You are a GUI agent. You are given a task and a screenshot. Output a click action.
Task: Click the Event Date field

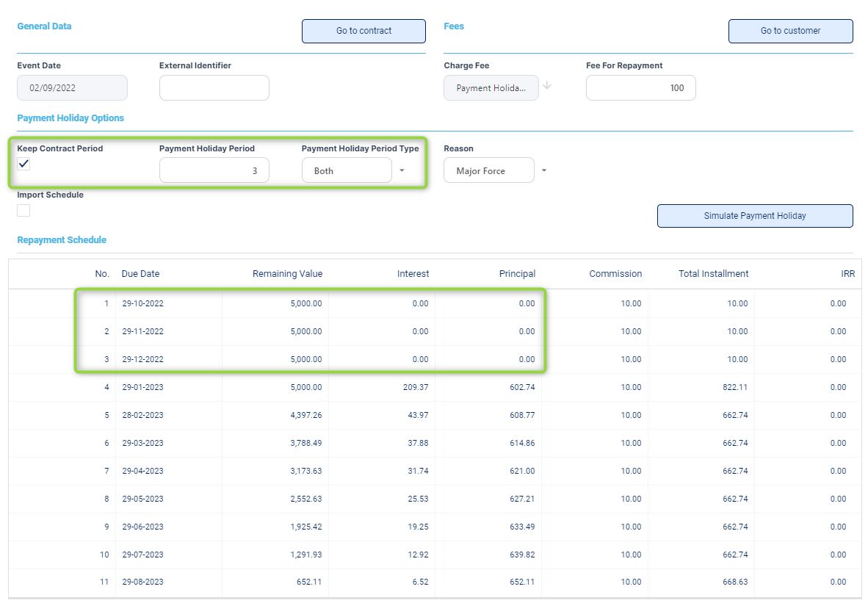pyautogui.click(x=72, y=88)
